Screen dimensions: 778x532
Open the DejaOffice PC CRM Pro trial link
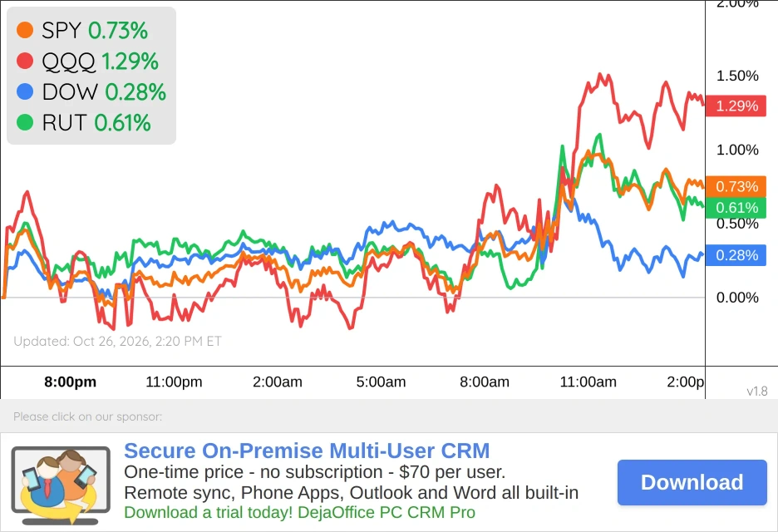[x=300, y=512]
